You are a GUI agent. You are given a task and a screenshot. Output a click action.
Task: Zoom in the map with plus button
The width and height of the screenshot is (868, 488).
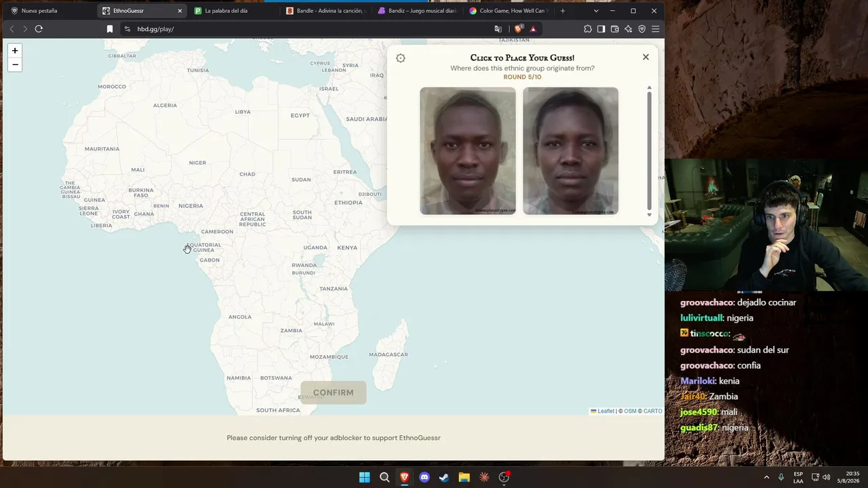pos(15,51)
